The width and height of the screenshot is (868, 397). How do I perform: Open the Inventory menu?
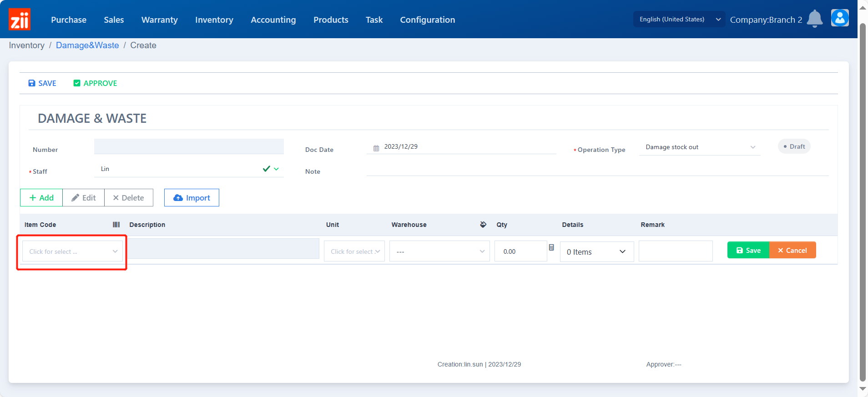click(214, 20)
